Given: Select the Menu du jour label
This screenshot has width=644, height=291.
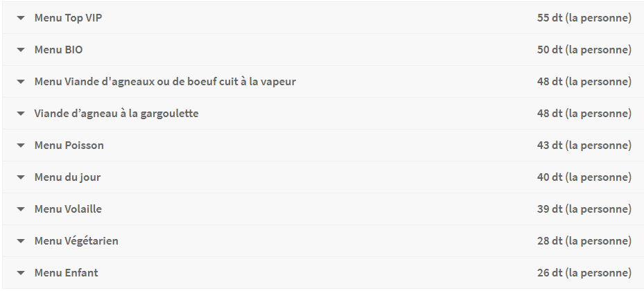Looking at the screenshot, I should [x=67, y=177].
